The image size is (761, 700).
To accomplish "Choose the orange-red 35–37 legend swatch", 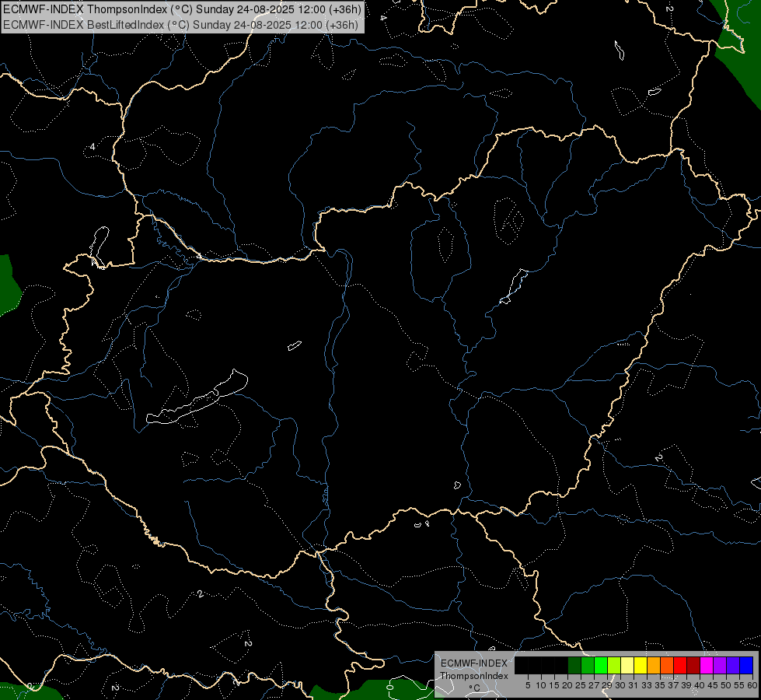I will click(667, 665).
